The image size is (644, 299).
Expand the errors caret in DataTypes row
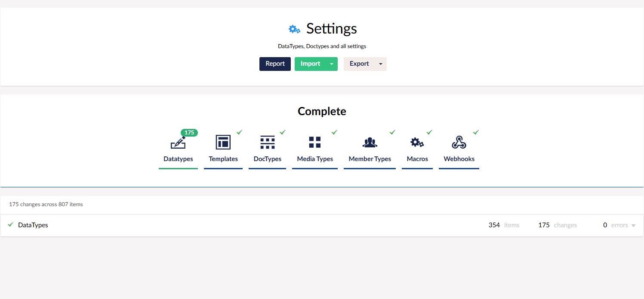[633, 226]
